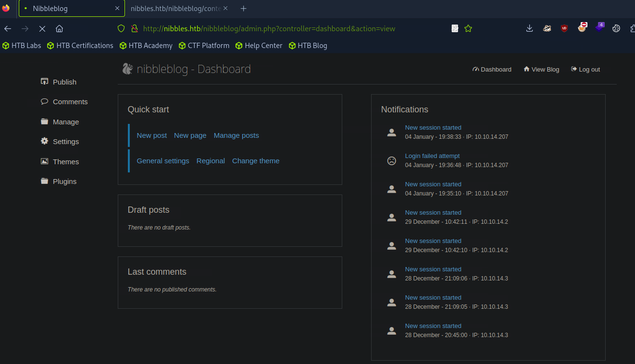The image size is (635, 364).
Task: Click the New post quick start link
Action: 151,135
